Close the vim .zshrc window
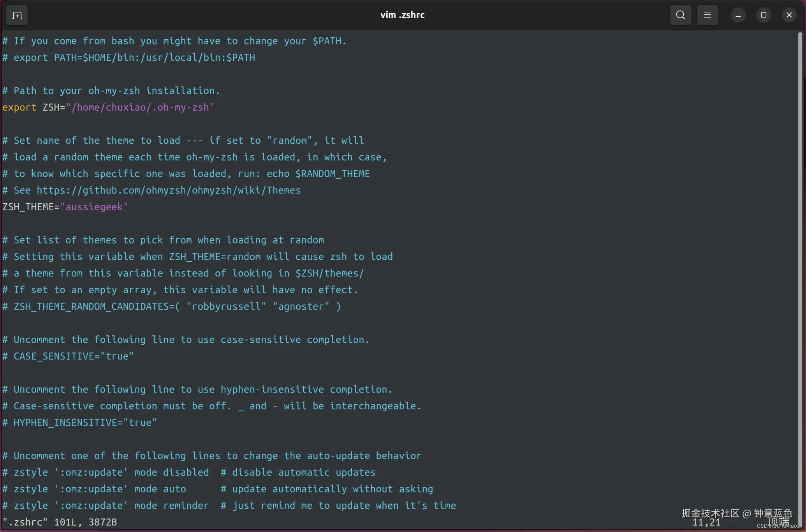The image size is (806, 532). pyautogui.click(x=789, y=15)
